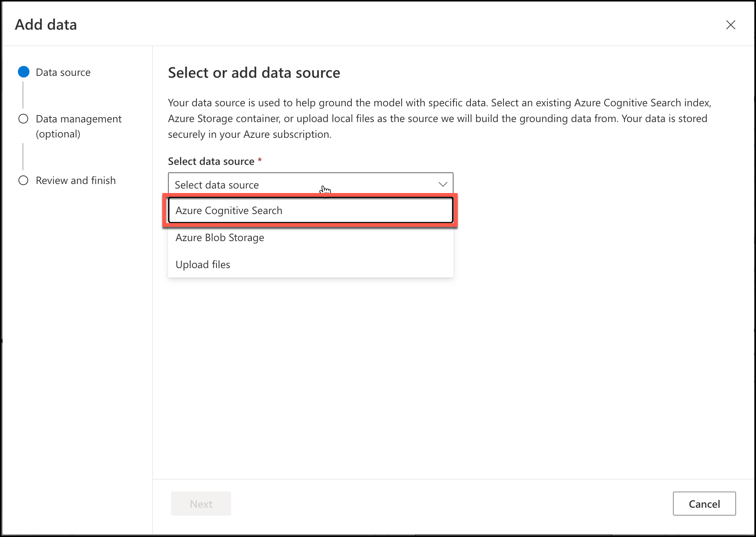Click the Data management step circle
This screenshot has width=756, height=537.
point(23,119)
